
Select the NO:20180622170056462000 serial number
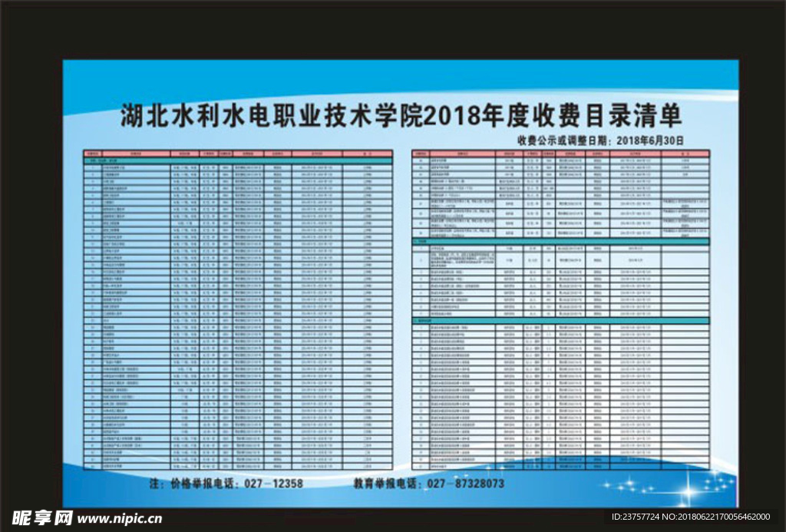[716, 517]
